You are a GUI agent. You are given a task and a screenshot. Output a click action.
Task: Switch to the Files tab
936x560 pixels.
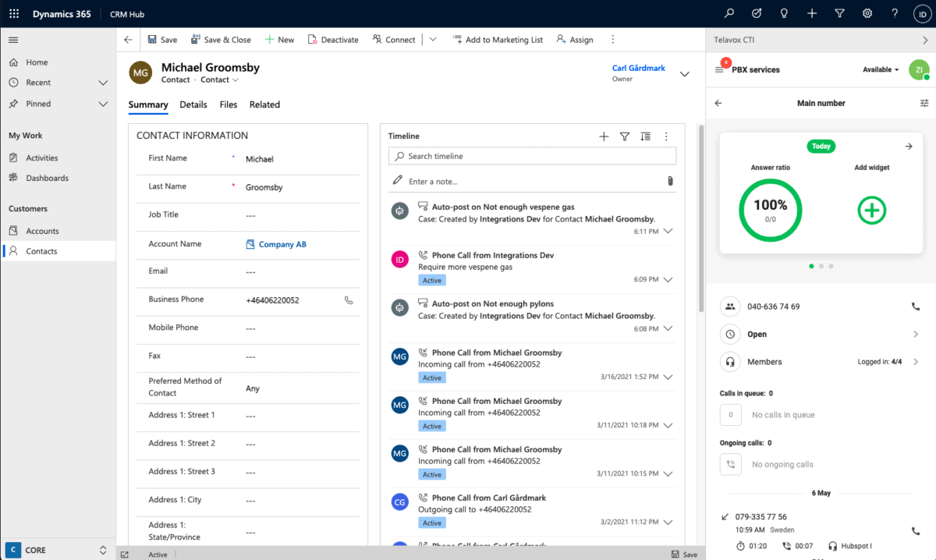(229, 105)
